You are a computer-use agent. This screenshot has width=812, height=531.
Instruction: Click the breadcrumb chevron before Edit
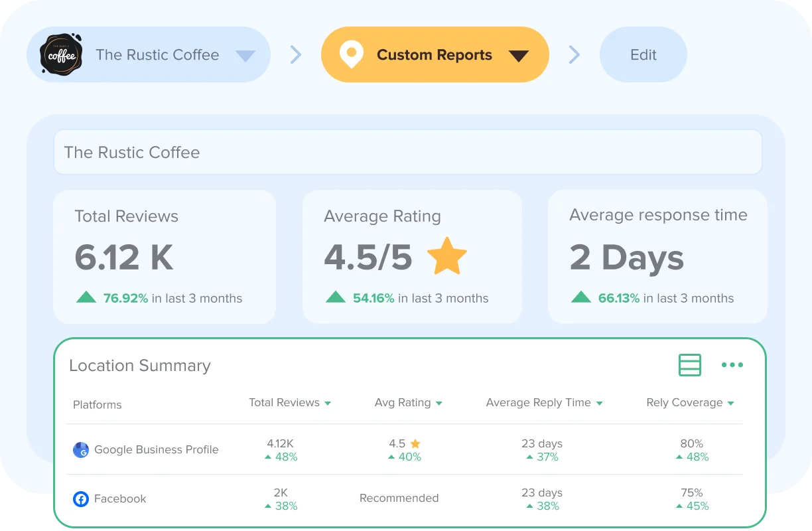coord(575,54)
